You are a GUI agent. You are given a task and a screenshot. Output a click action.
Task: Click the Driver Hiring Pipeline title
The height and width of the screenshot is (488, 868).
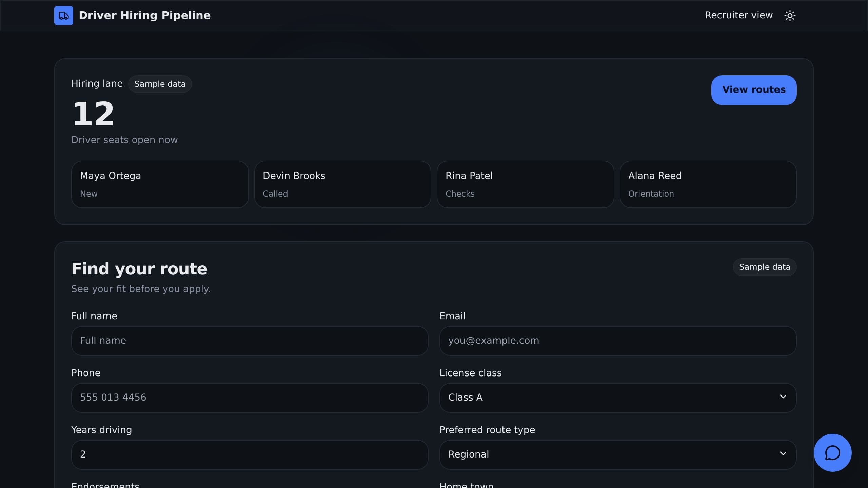[144, 15]
